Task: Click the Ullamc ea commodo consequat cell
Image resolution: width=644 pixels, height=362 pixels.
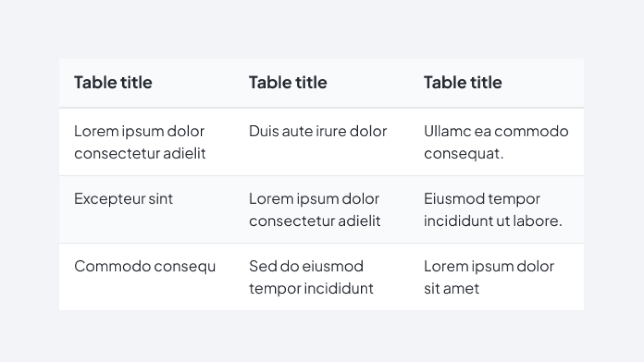Action: pos(496,142)
